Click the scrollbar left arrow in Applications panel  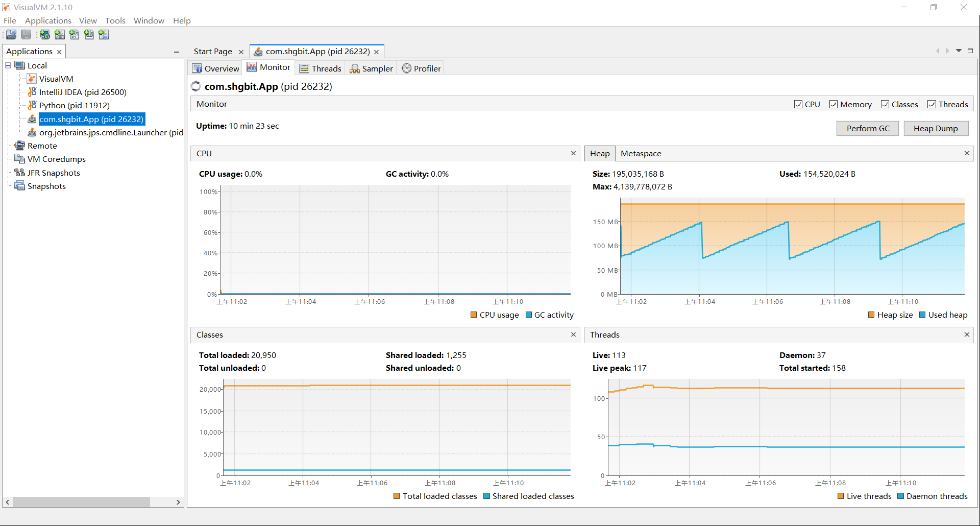pyautogui.click(x=7, y=502)
